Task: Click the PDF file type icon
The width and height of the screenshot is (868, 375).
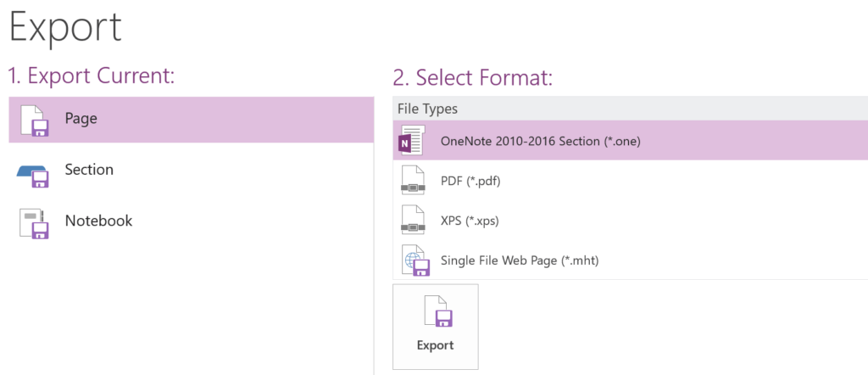Action: pos(413,180)
